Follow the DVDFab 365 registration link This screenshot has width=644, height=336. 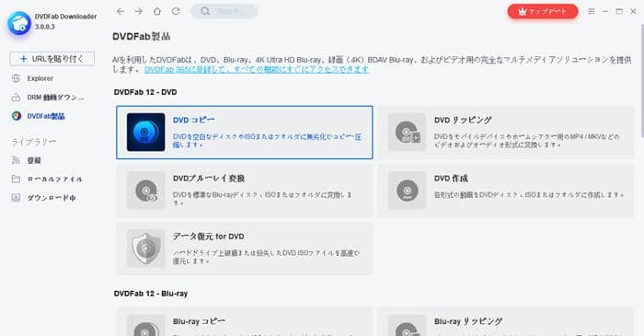[257, 69]
